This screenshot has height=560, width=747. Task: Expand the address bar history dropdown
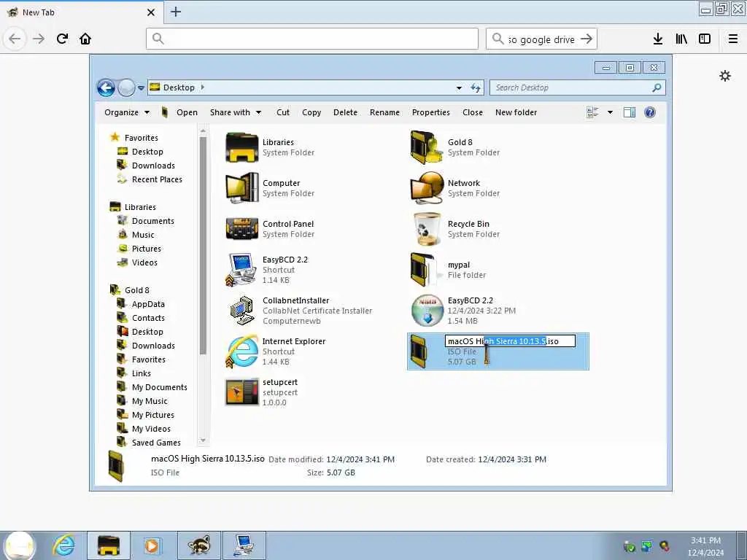[459, 87]
